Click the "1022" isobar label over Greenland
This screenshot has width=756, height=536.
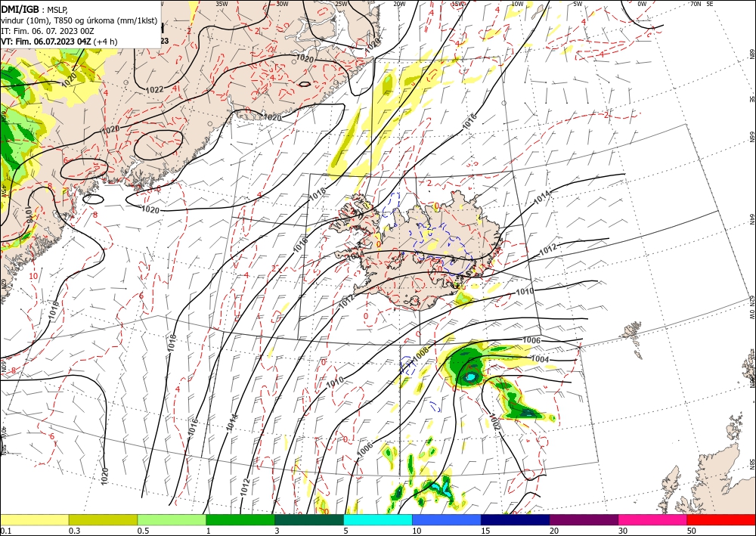point(155,89)
